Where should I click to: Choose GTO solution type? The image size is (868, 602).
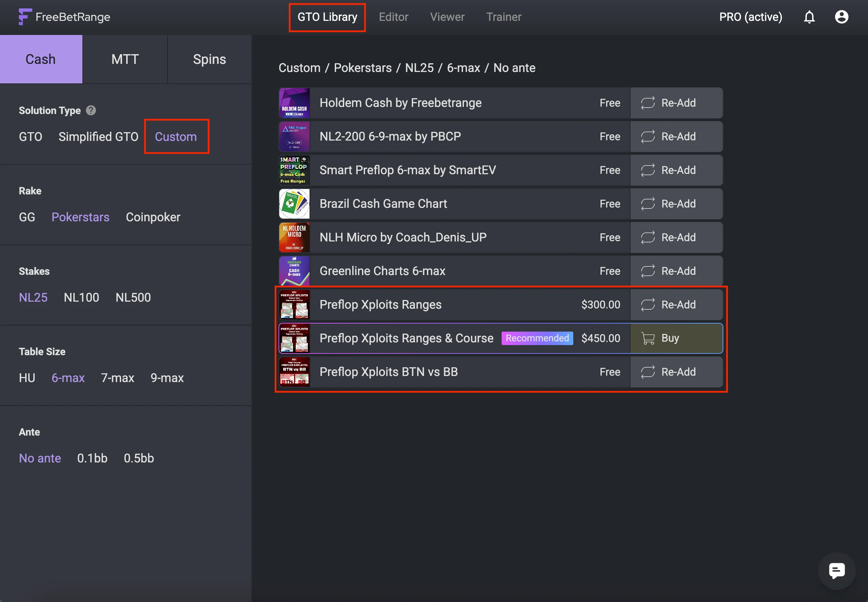pos(31,137)
